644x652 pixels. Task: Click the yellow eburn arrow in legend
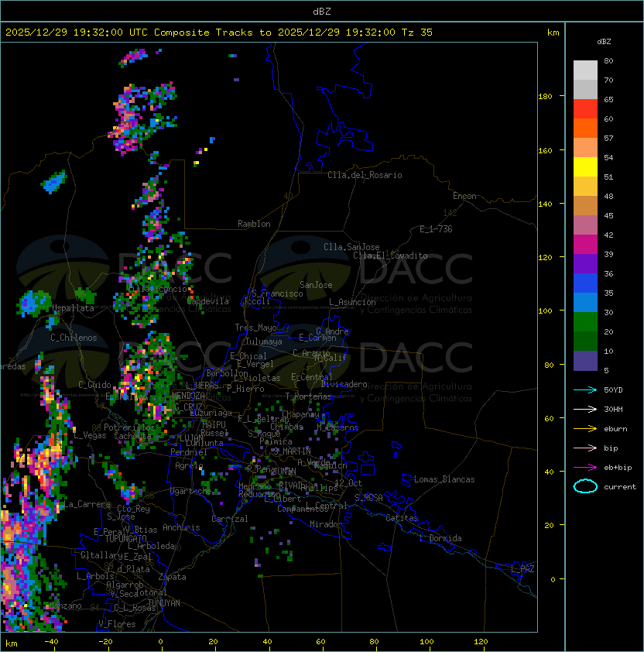point(585,429)
